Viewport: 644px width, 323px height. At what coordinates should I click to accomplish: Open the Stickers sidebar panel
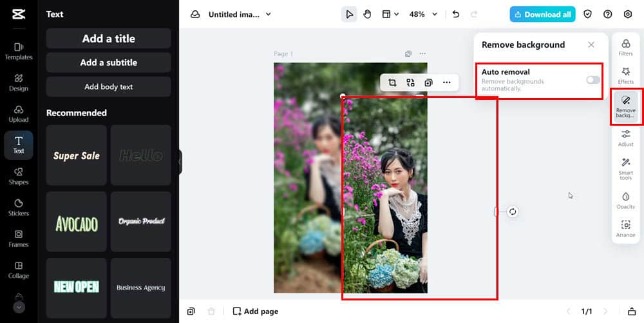coord(19,208)
